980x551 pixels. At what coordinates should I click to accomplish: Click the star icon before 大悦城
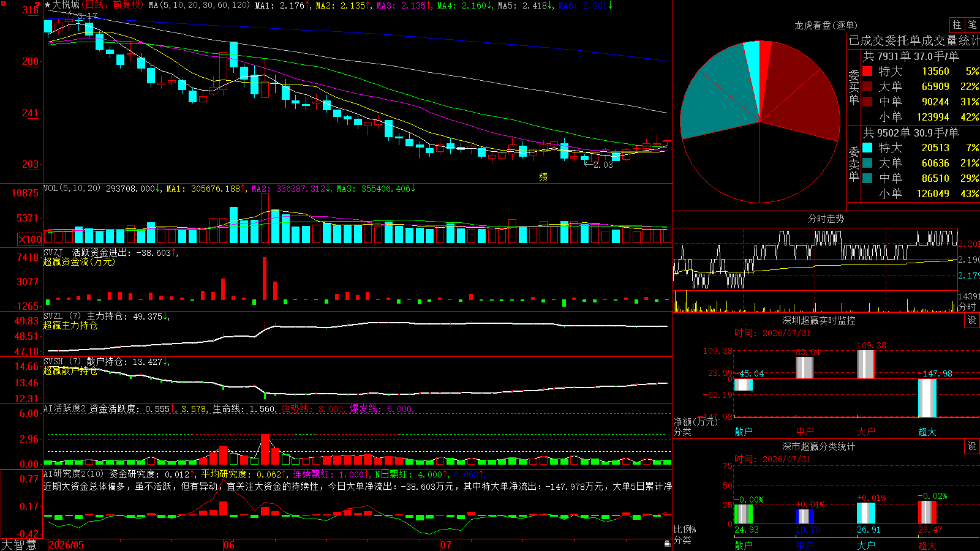[48, 5]
